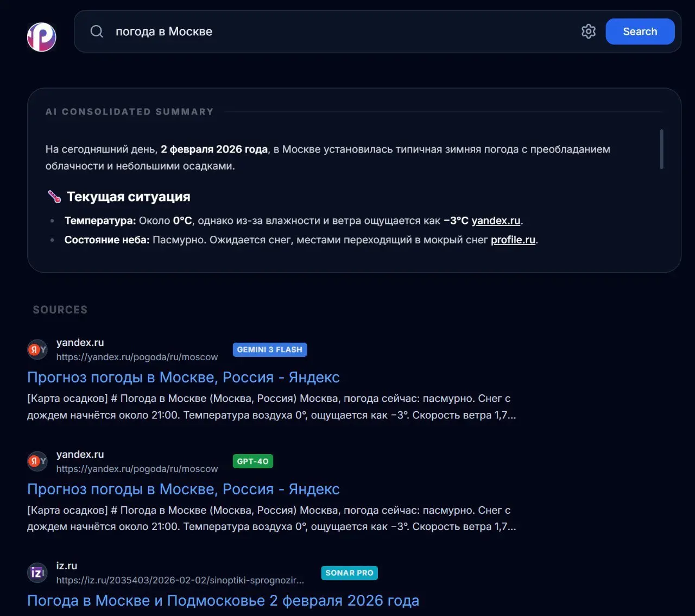Click "yandex.ru" site name of second source

coord(80,454)
